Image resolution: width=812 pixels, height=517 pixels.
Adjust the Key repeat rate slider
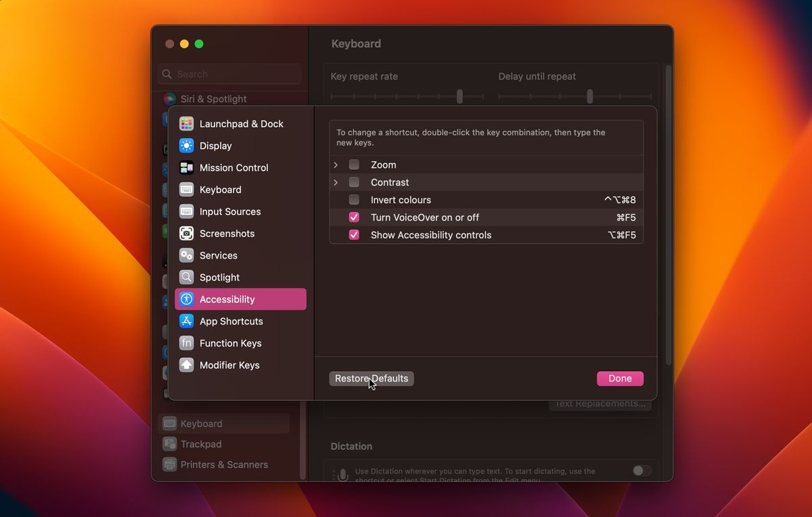click(x=460, y=96)
